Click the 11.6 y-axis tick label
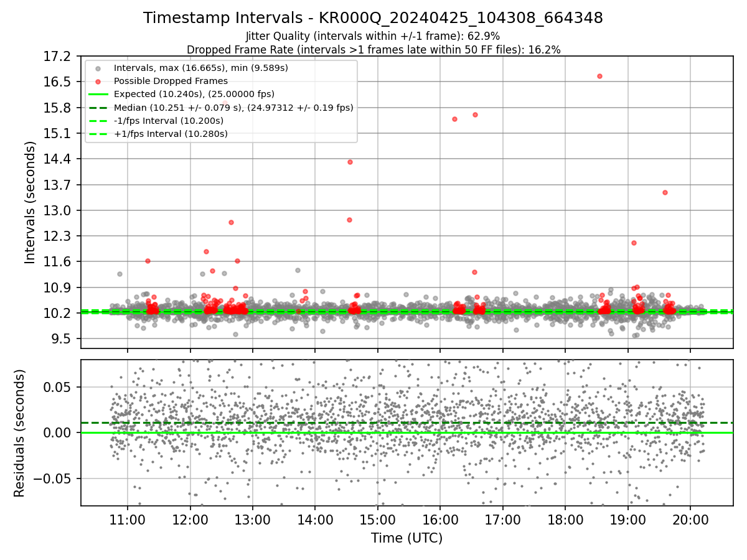 coord(59,261)
